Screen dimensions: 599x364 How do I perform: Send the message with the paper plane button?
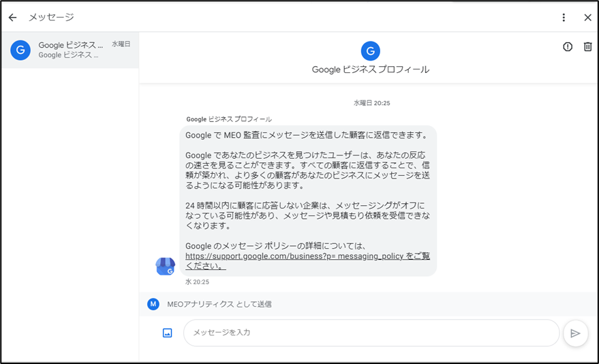pyautogui.click(x=575, y=333)
